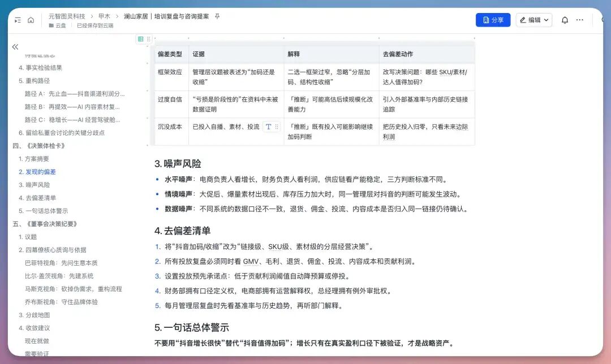611x364 pixels.
Task: Click the 分享 share button
Action: click(x=493, y=20)
